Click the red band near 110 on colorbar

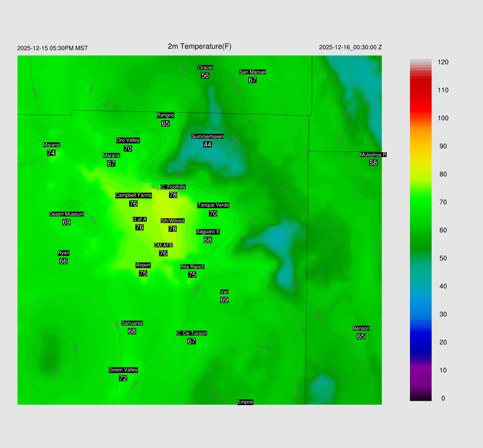click(421, 90)
